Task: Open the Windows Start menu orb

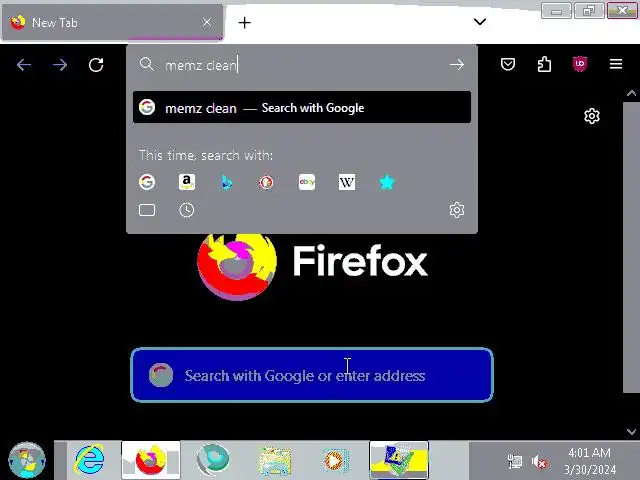Action: [27, 460]
